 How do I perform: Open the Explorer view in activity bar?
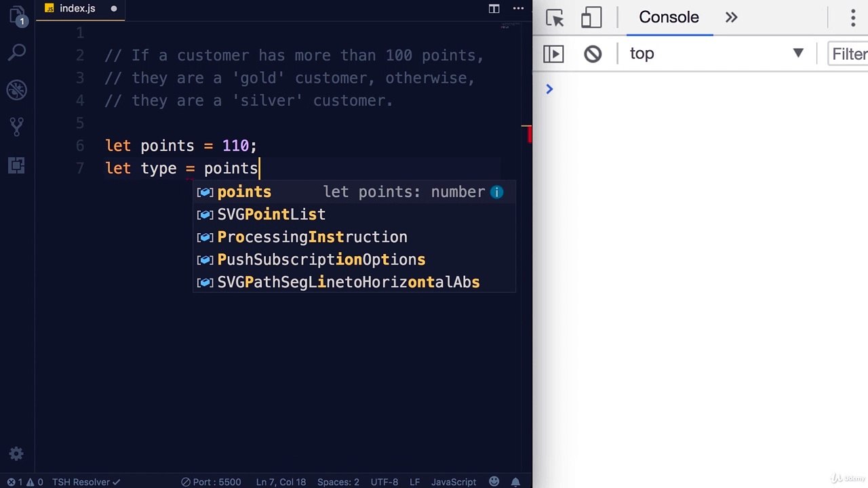click(x=17, y=15)
